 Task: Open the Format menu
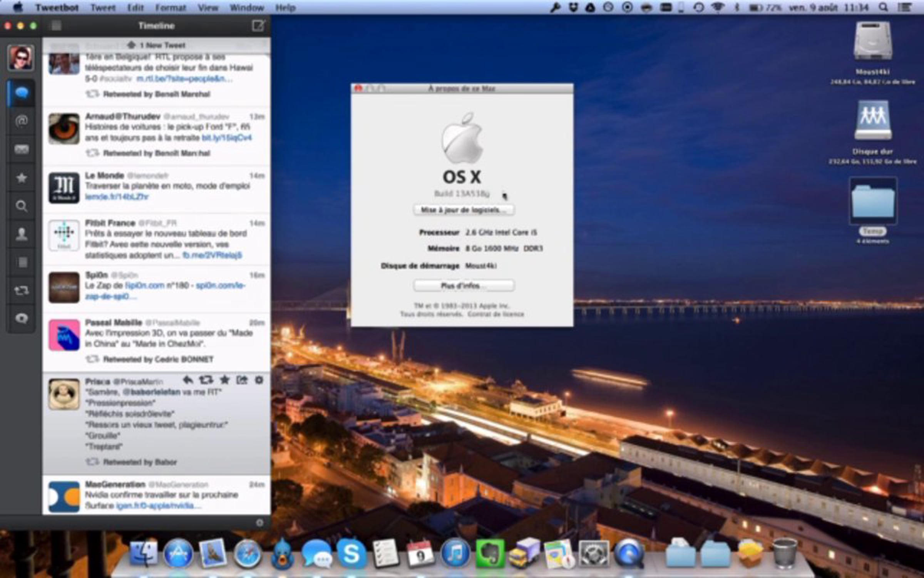pos(171,7)
